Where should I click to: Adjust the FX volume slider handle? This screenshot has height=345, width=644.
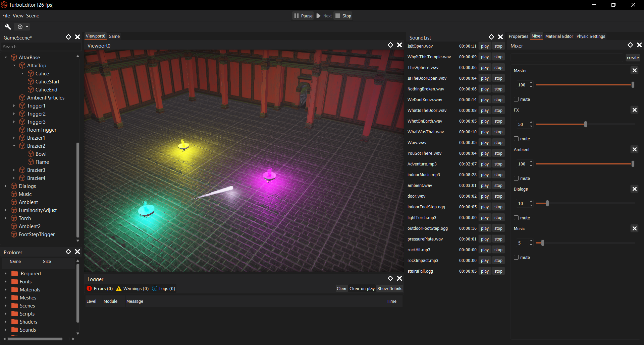[586, 125]
